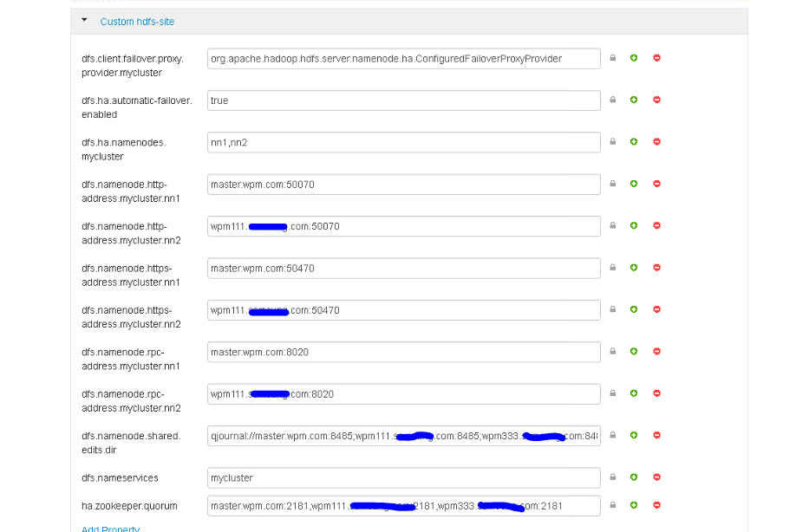Click the Add Property link
809x532 pixels.
(x=109, y=528)
